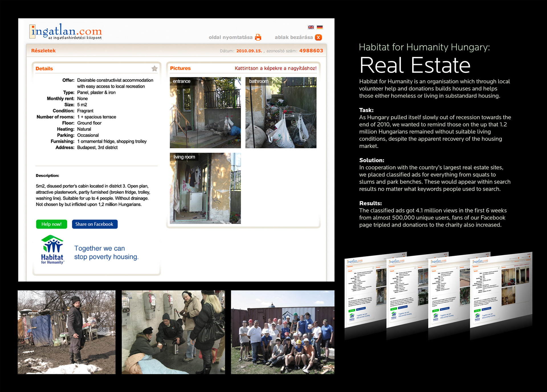547x392 pixels.
Task: Open the entrance photo thumbnail
Action: click(205, 113)
